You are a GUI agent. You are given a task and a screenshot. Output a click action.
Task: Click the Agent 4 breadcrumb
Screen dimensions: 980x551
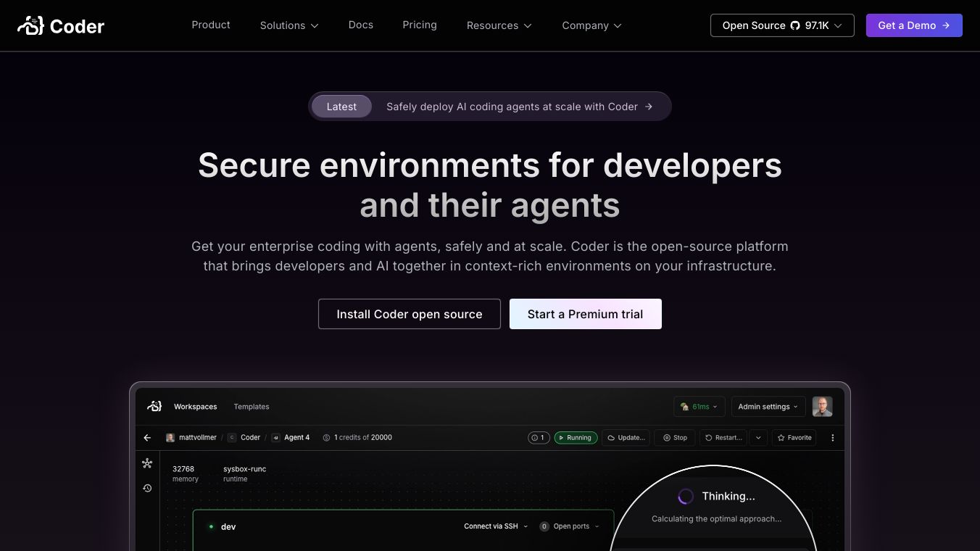[291, 438]
